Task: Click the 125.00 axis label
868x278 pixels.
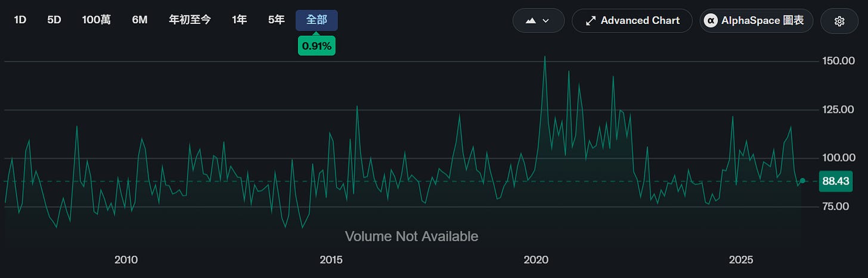Action: click(x=839, y=110)
